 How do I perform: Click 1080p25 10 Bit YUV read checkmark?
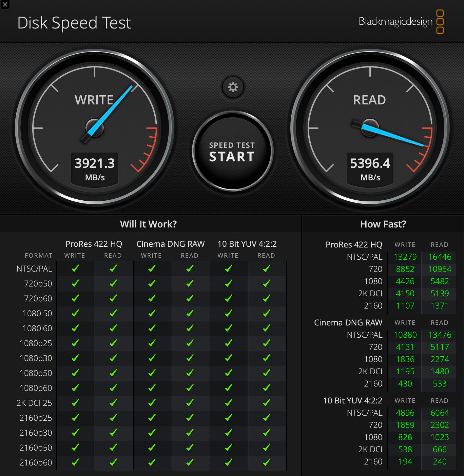click(x=266, y=343)
